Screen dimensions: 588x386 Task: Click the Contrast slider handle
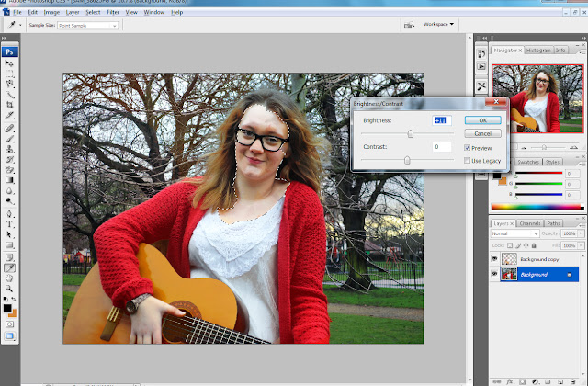(407, 160)
